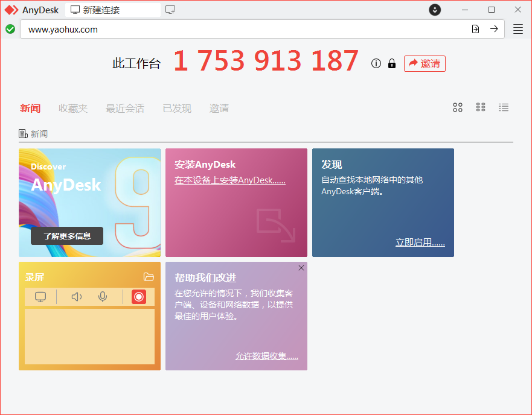Open the hamburger main menu
Viewport: 532px width, 415px height.
tap(518, 29)
